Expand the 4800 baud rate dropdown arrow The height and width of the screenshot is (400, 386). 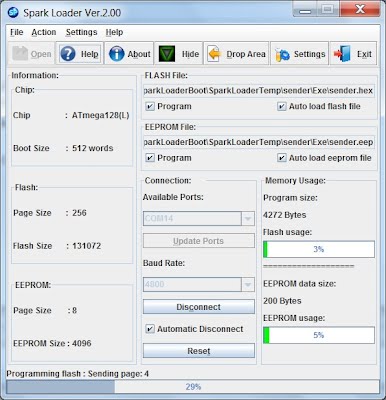tap(248, 285)
